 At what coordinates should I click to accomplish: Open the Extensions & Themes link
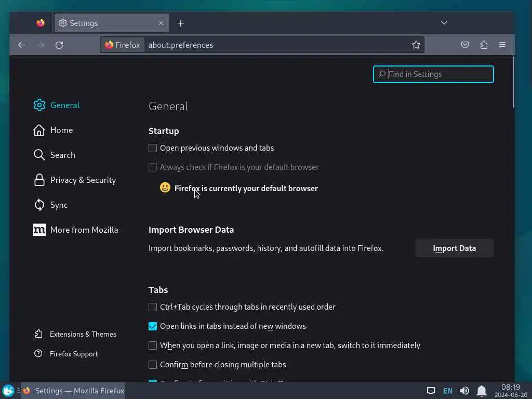pos(75,334)
